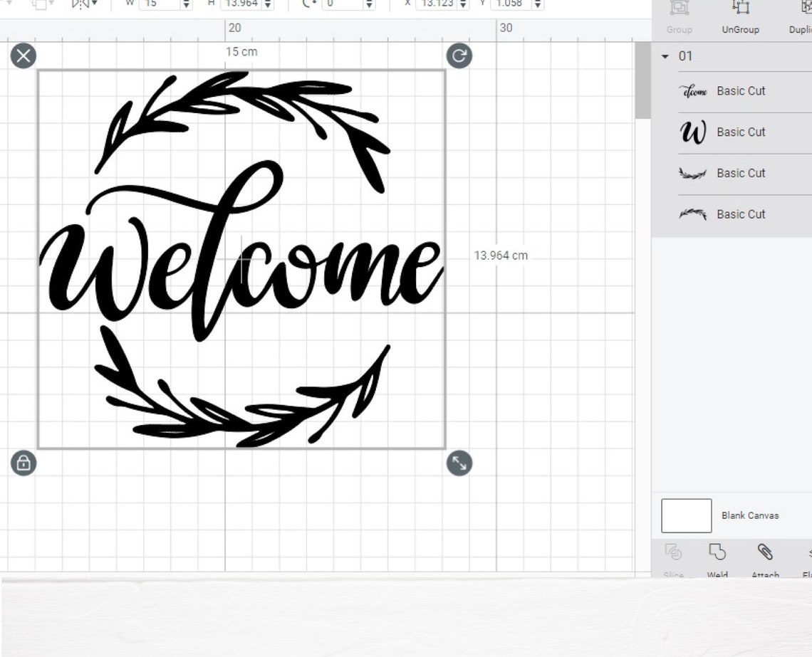
Task: Click the rotate handle on the selection
Action: pos(459,56)
